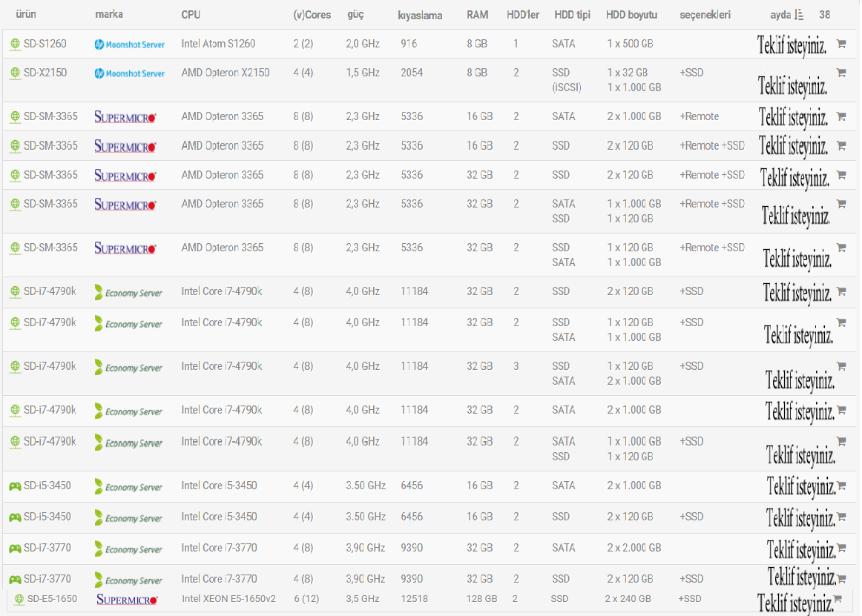Click the sort icon next to ayda
862x616 pixels.
pos(799,15)
